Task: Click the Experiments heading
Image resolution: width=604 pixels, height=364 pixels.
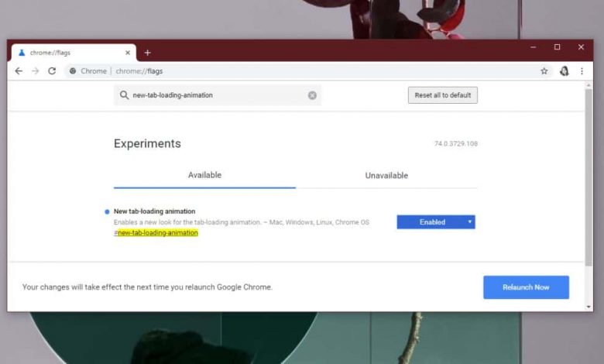Action: tap(147, 144)
